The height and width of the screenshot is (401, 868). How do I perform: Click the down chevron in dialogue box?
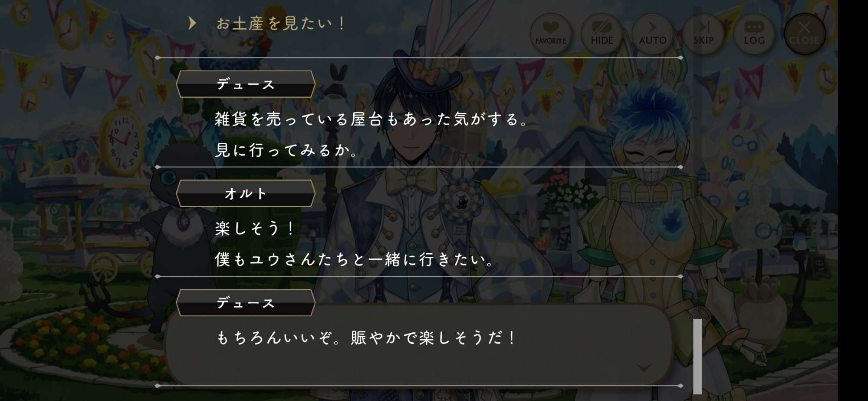[x=644, y=368]
